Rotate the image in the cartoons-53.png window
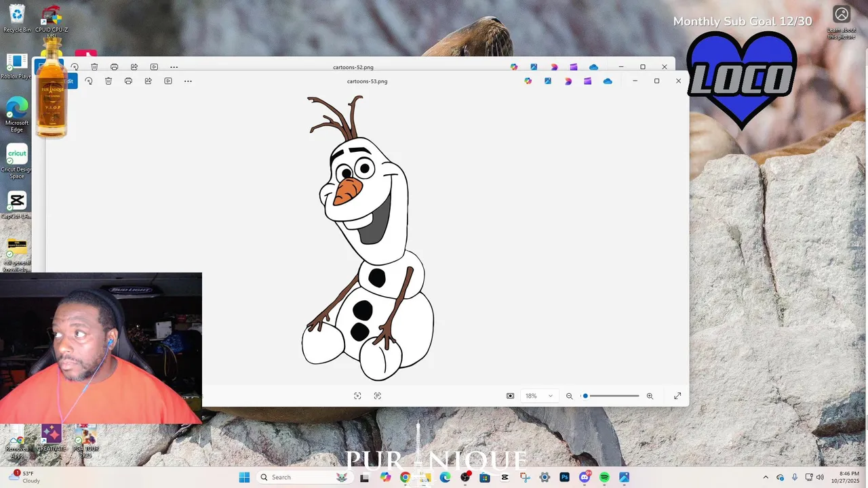Screen dimensions: 868x488 89,81
